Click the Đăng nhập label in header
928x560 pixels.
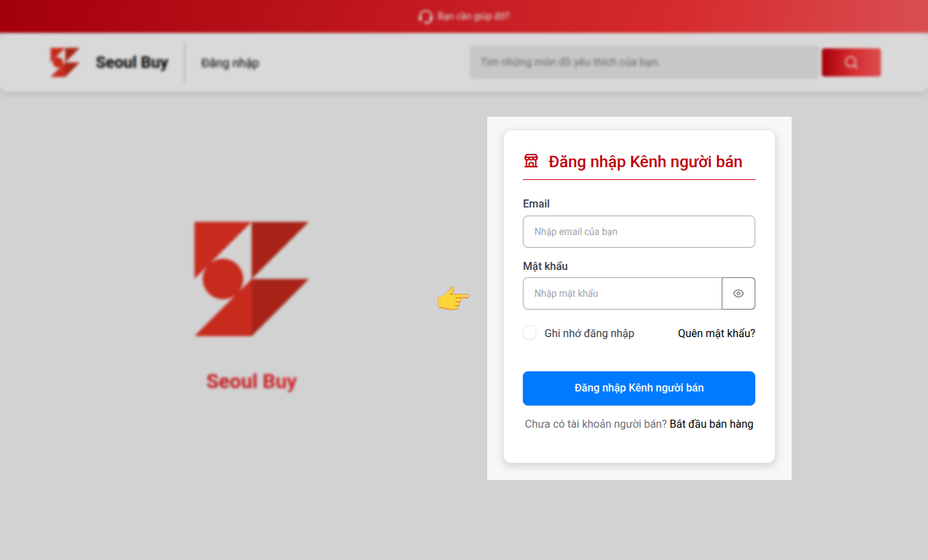click(x=230, y=63)
